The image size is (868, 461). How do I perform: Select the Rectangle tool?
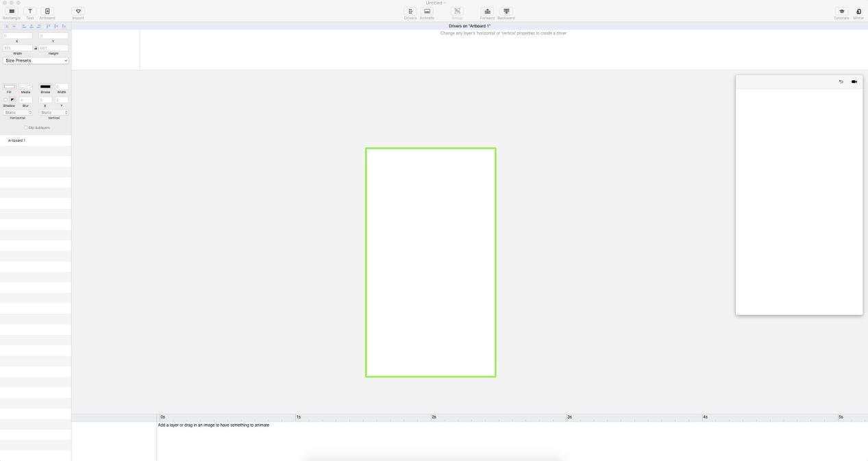coord(12,12)
